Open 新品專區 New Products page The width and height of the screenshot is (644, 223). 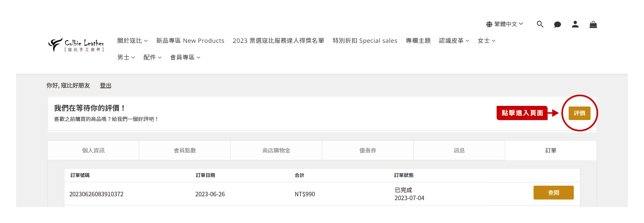click(190, 41)
